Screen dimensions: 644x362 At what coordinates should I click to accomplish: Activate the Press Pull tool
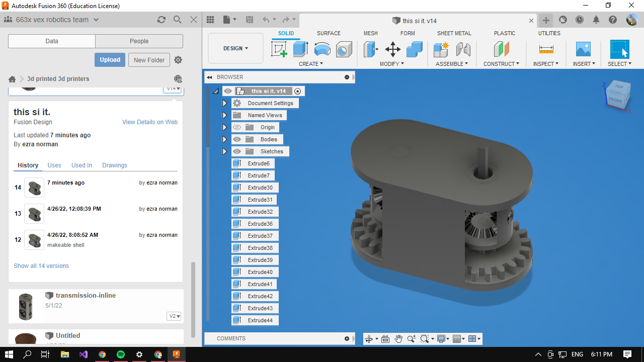click(x=371, y=49)
